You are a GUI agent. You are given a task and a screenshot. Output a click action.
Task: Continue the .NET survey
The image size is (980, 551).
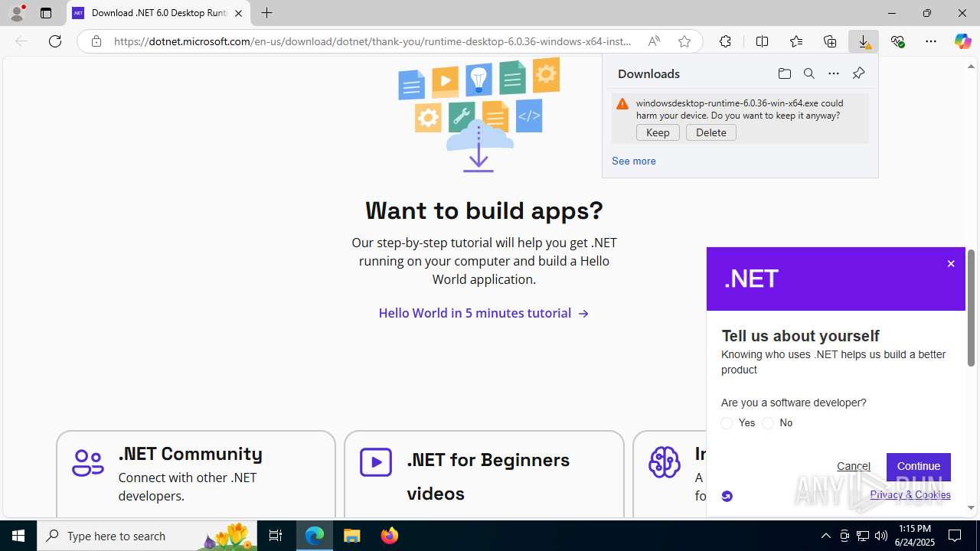tap(919, 466)
